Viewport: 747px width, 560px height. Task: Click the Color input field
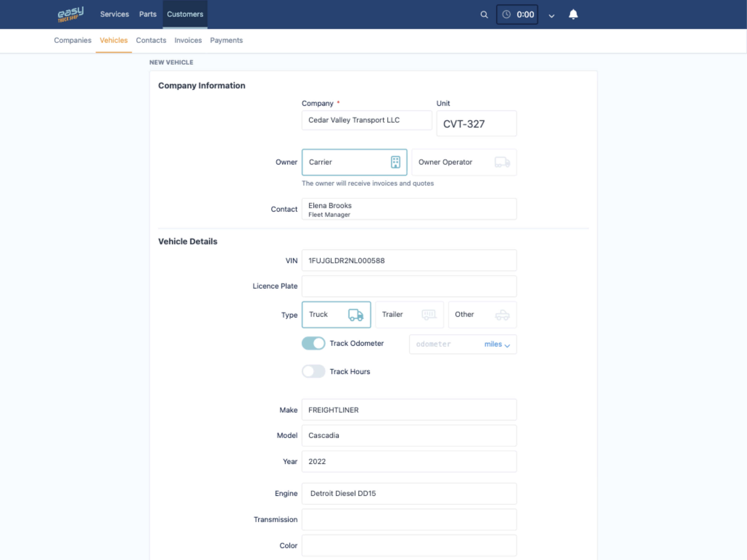coord(409,545)
